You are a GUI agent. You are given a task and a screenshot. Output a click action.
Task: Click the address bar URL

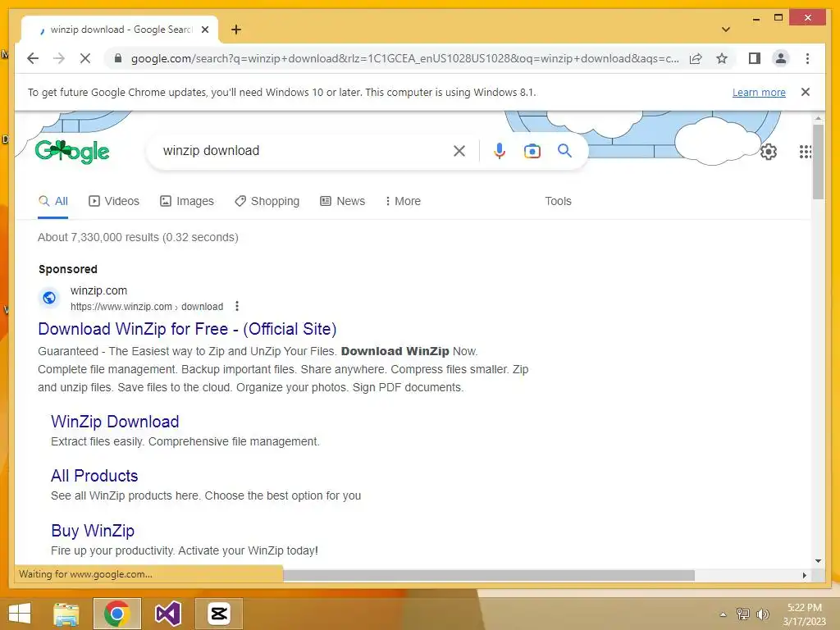click(404, 58)
